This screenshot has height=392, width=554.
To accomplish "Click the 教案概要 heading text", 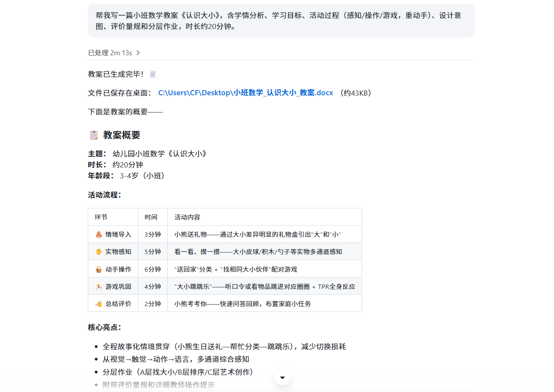I will point(122,135).
